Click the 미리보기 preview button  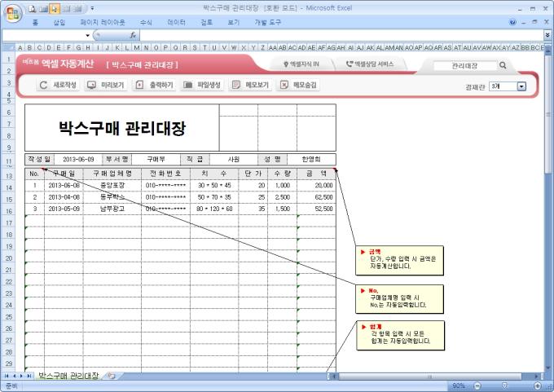[106, 85]
